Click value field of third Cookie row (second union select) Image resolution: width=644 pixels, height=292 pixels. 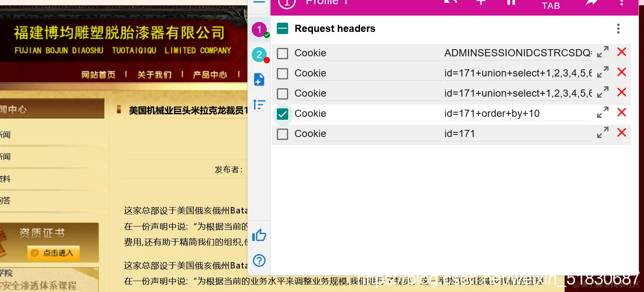coord(518,93)
